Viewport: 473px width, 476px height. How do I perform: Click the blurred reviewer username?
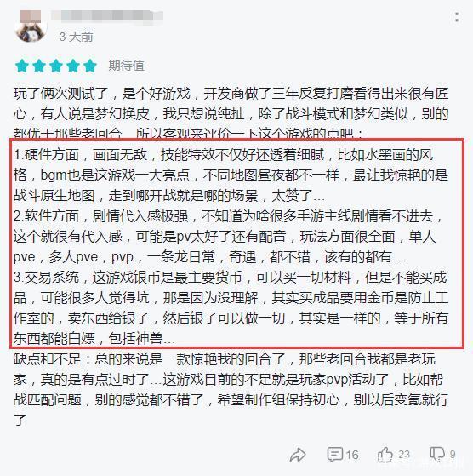tap(107, 16)
